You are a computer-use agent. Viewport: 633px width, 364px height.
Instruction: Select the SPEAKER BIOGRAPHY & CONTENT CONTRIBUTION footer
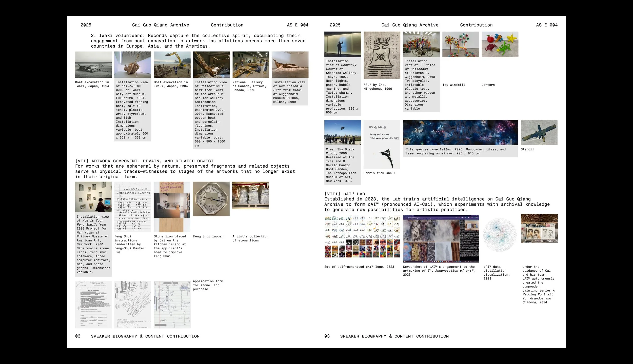point(145,336)
